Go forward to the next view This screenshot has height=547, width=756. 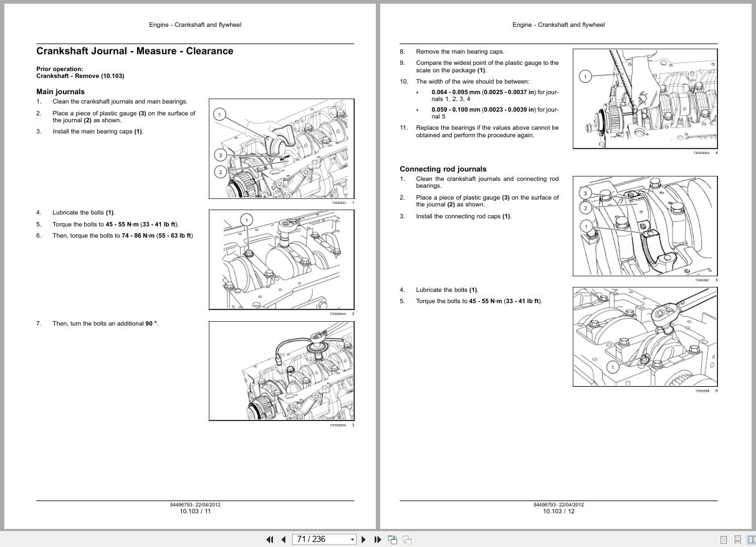point(407,538)
